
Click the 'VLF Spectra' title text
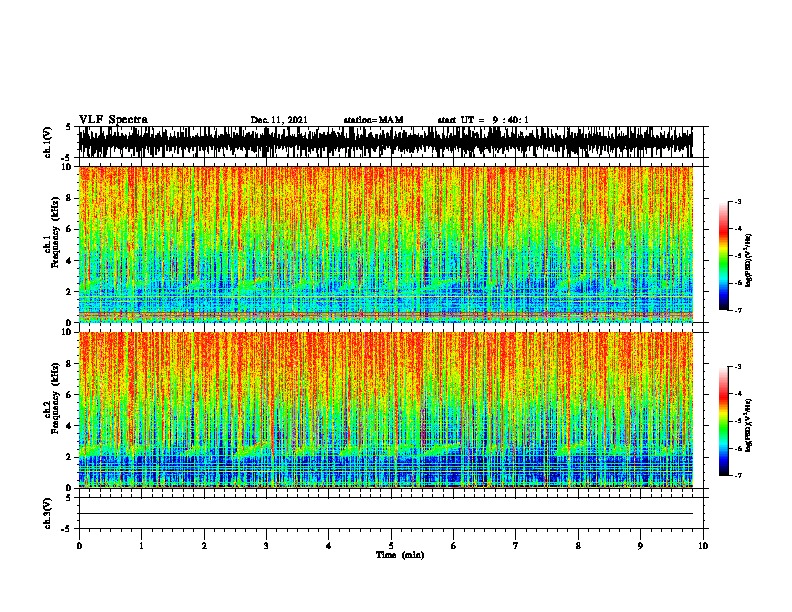pos(113,120)
